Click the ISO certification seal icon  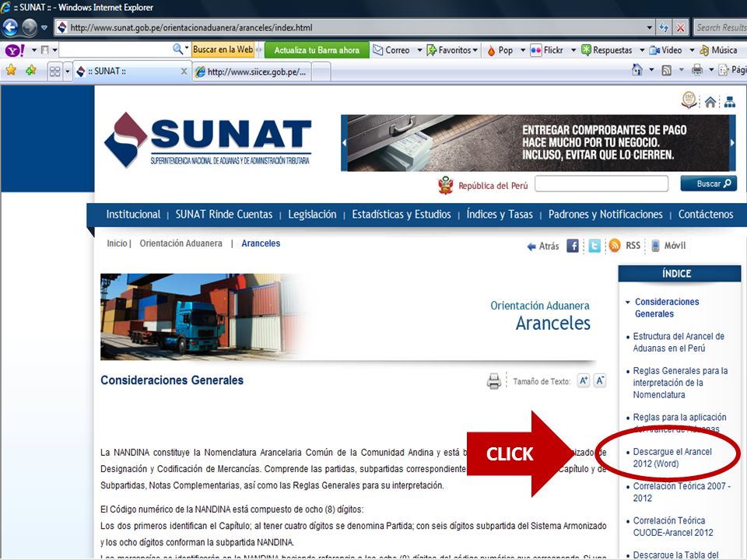coord(689,100)
